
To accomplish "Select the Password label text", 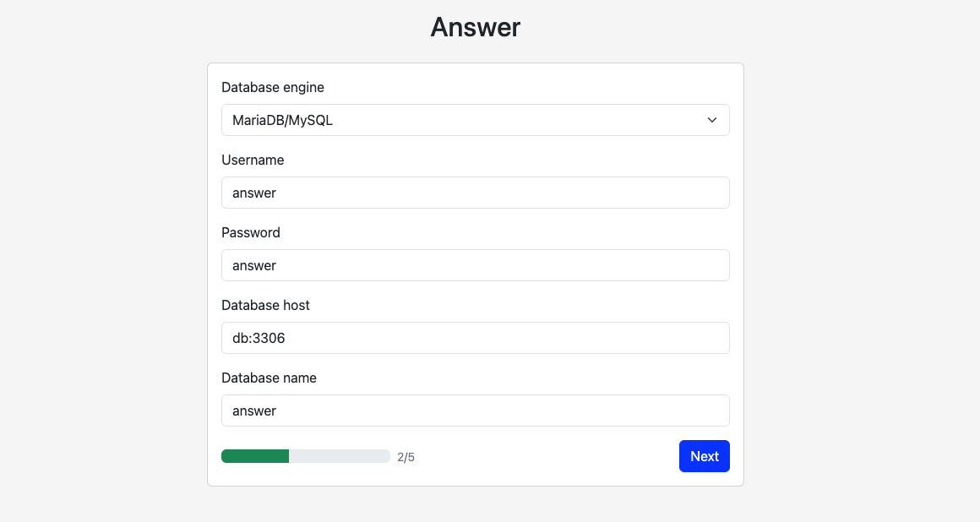I will [x=250, y=232].
